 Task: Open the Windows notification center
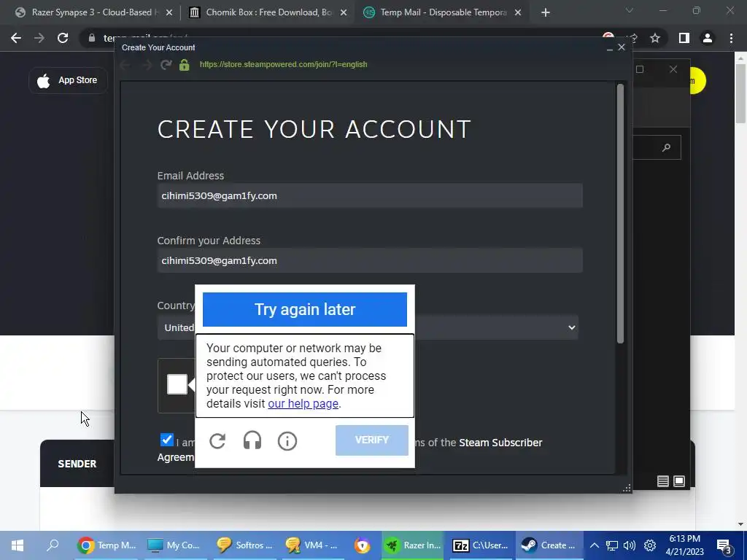pyautogui.click(x=724, y=547)
